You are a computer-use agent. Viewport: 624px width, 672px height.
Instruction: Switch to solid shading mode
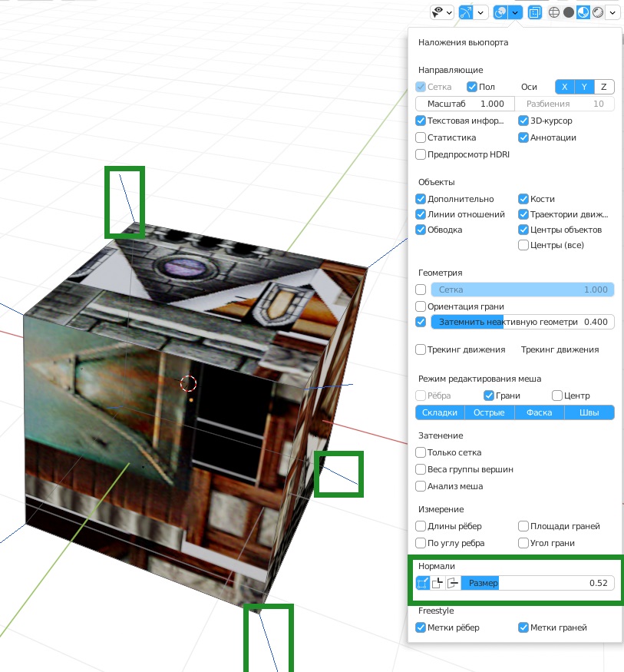[569, 12]
